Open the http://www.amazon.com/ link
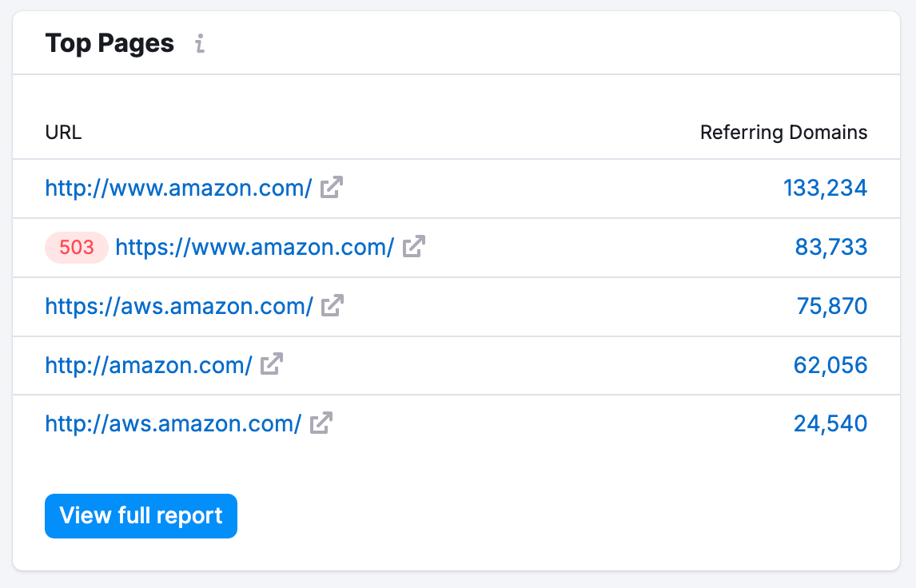Viewport: 916px width, 588px height. (x=178, y=188)
